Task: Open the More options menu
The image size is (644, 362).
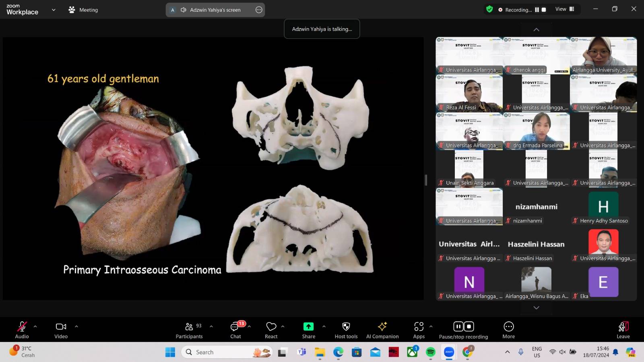Action: point(509,330)
